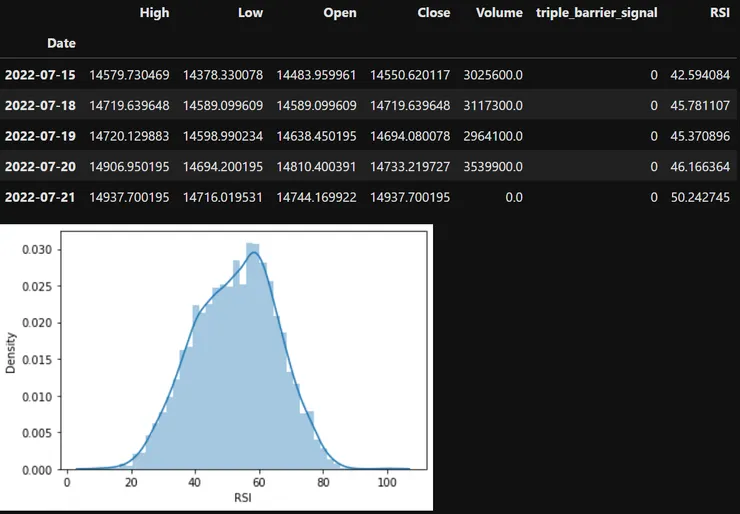
Task: Click the Date index label
Action: 61,43
